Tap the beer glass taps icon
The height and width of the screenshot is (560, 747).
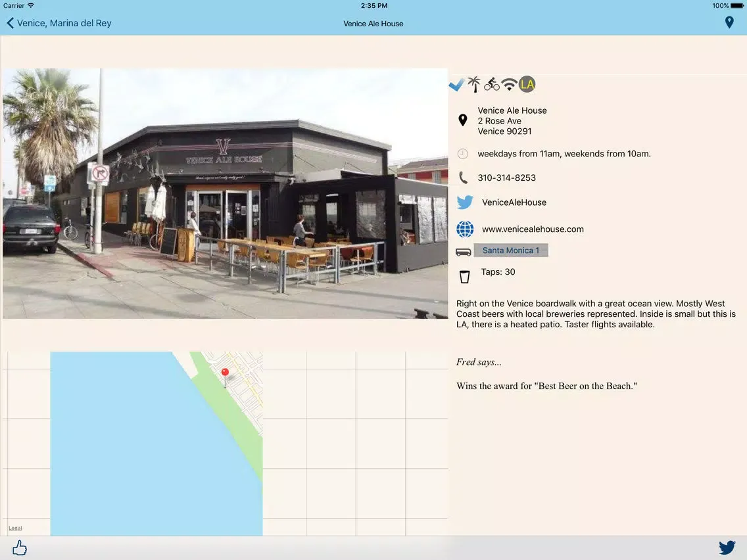point(464,277)
